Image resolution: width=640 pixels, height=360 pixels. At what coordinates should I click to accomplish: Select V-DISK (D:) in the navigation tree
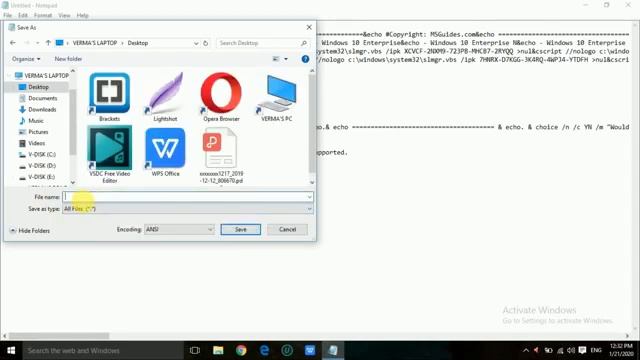tap(37, 166)
